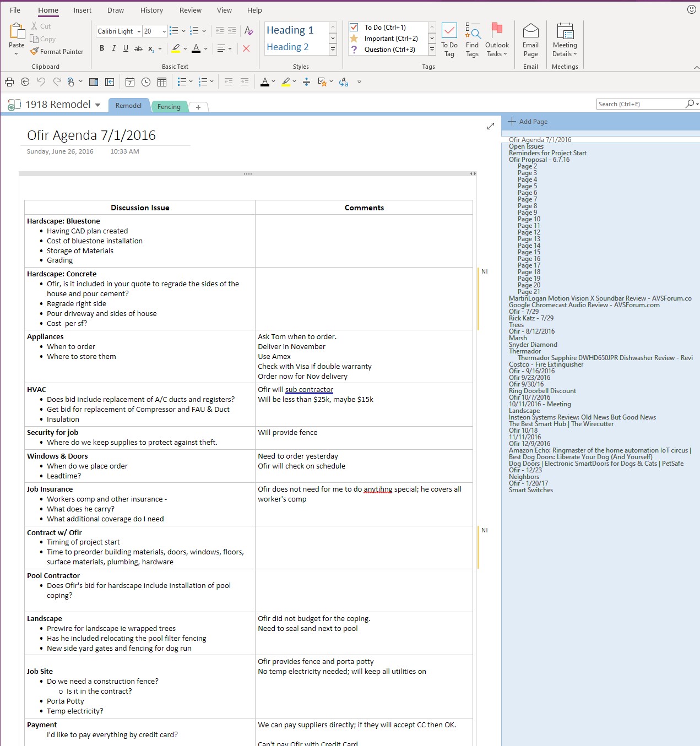Open Find Tags pane
Image resolution: width=700 pixels, height=746 pixels.
(472, 40)
